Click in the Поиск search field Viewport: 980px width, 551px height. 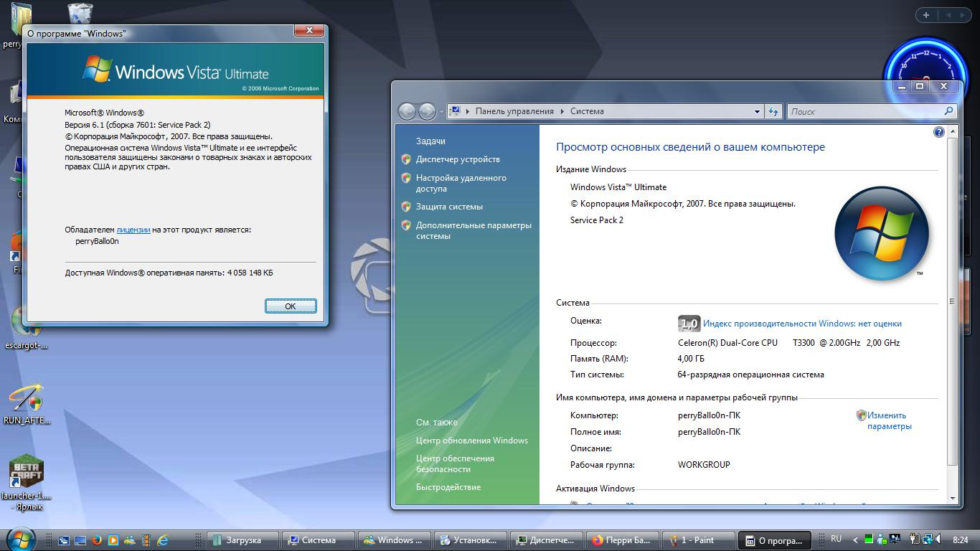pos(864,111)
